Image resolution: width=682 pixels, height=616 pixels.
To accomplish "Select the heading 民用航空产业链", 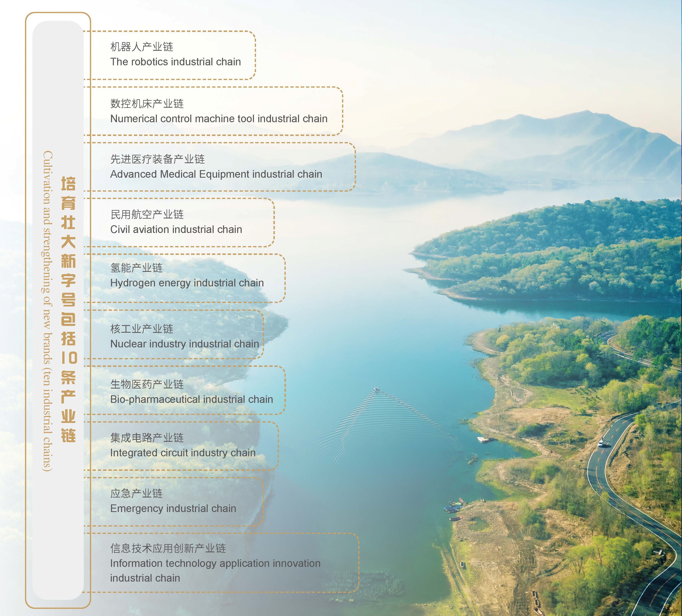I will (147, 214).
